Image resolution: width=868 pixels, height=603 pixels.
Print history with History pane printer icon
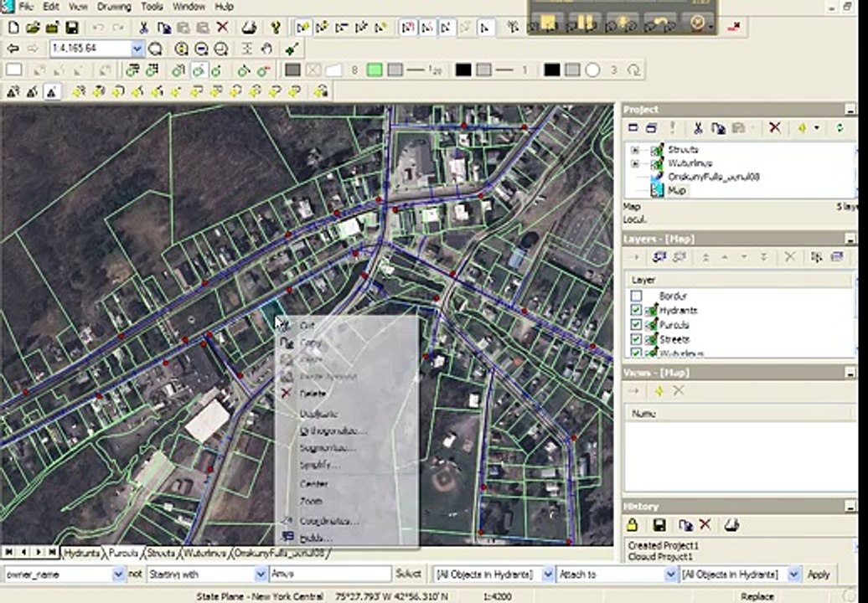point(731,524)
